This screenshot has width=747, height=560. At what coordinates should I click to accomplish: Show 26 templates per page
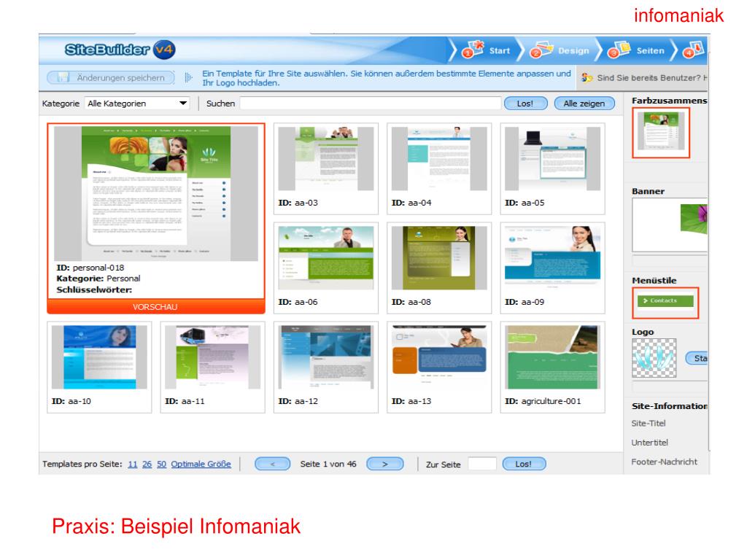pyautogui.click(x=147, y=464)
